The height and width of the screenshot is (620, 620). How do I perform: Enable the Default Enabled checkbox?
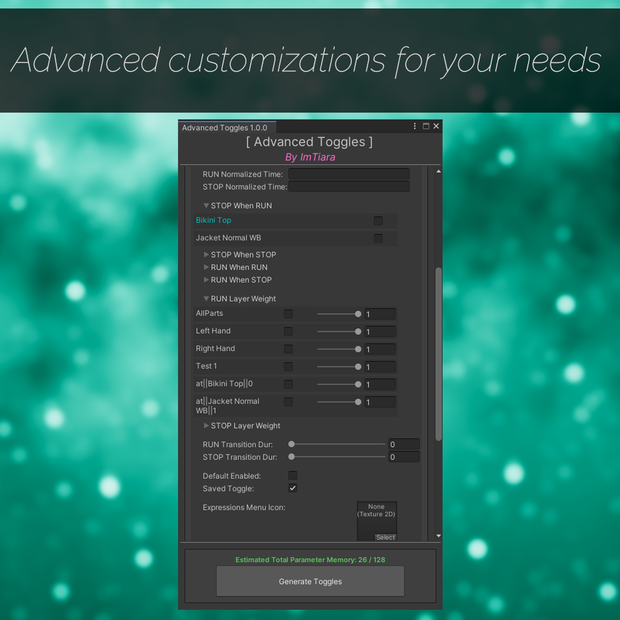[293, 475]
